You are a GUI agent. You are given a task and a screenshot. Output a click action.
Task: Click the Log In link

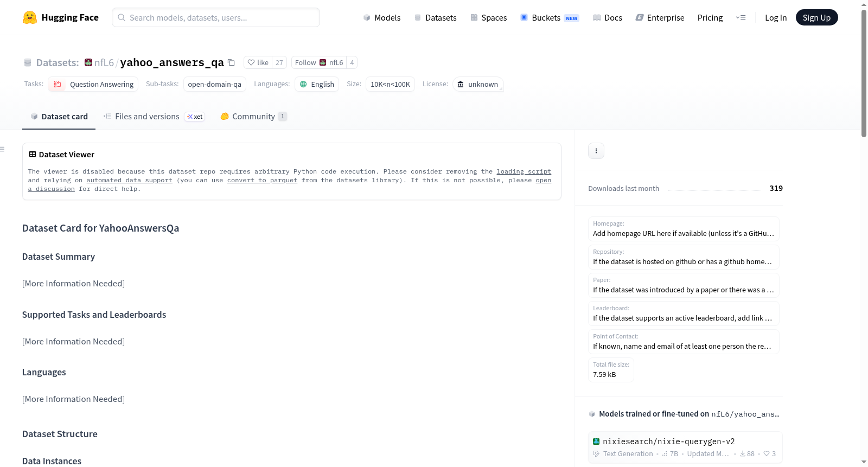[x=776, y=17]
